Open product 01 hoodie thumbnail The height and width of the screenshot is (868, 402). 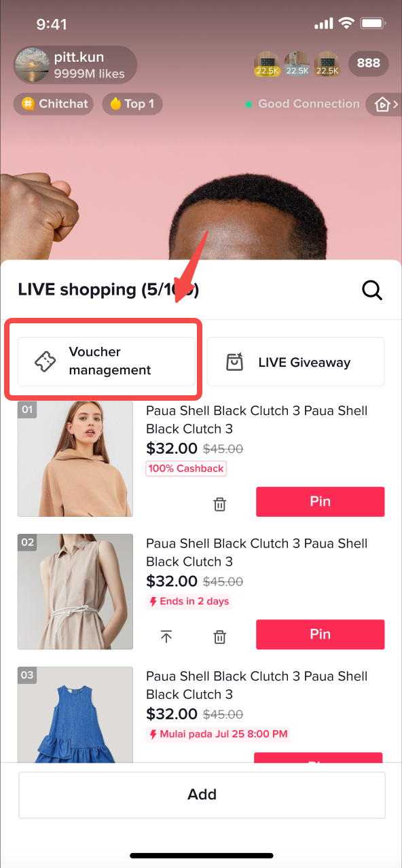pyautogui.click(x=75, y=459)
